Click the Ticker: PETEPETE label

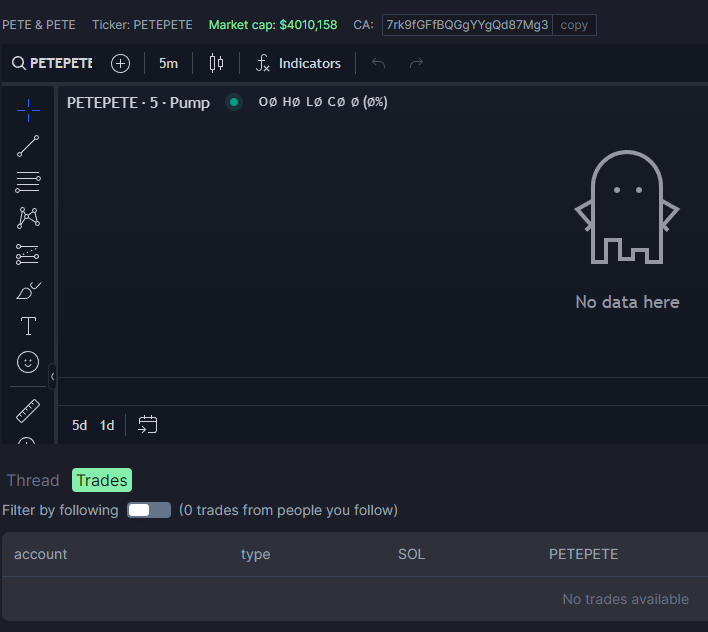point(142,25)
